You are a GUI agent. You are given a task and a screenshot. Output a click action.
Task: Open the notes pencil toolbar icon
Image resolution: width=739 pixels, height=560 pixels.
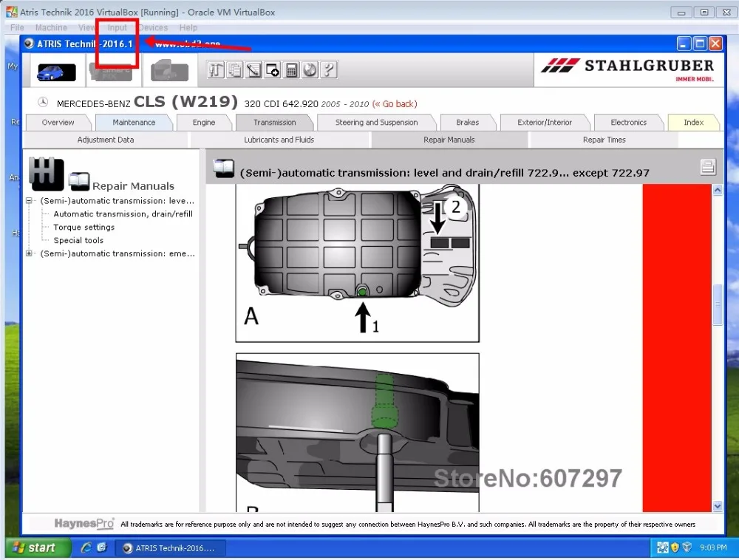coord(253,70)
